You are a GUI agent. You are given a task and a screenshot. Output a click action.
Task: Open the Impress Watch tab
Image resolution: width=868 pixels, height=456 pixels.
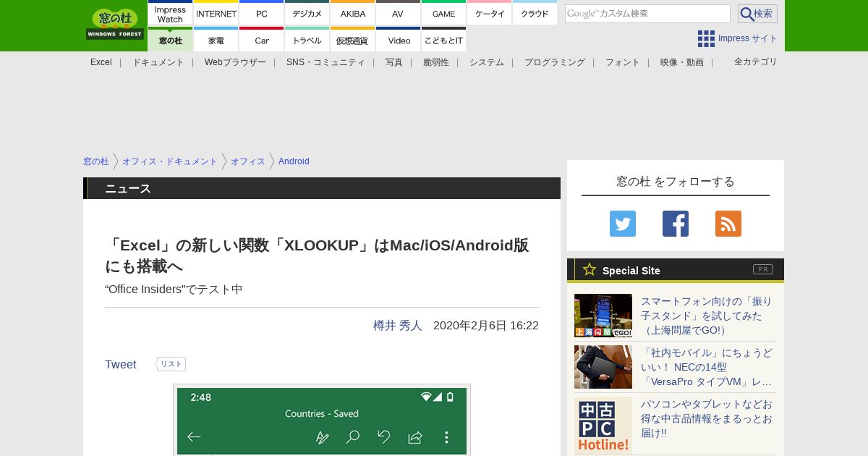170,14
